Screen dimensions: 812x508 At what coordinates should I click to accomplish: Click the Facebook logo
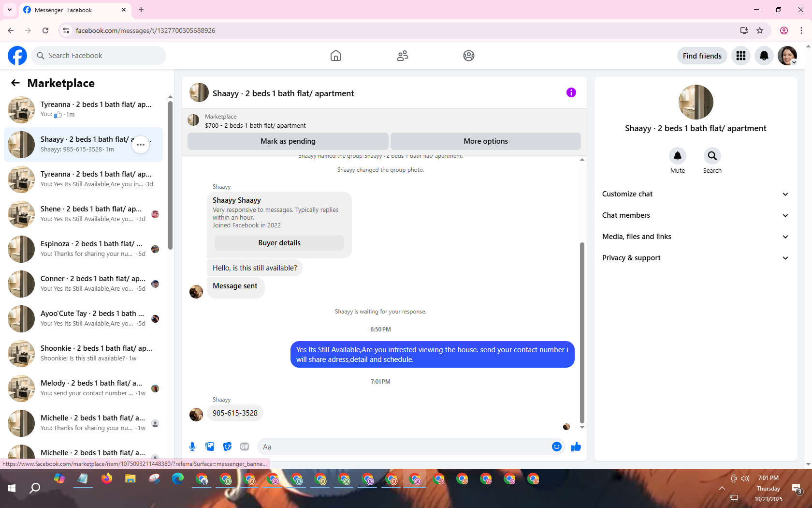coord(17,56)
